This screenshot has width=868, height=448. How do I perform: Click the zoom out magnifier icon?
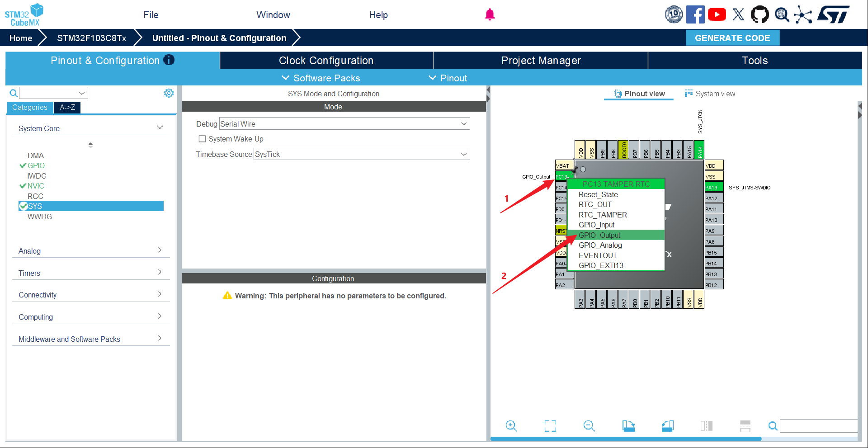click(x=589, y=426)
